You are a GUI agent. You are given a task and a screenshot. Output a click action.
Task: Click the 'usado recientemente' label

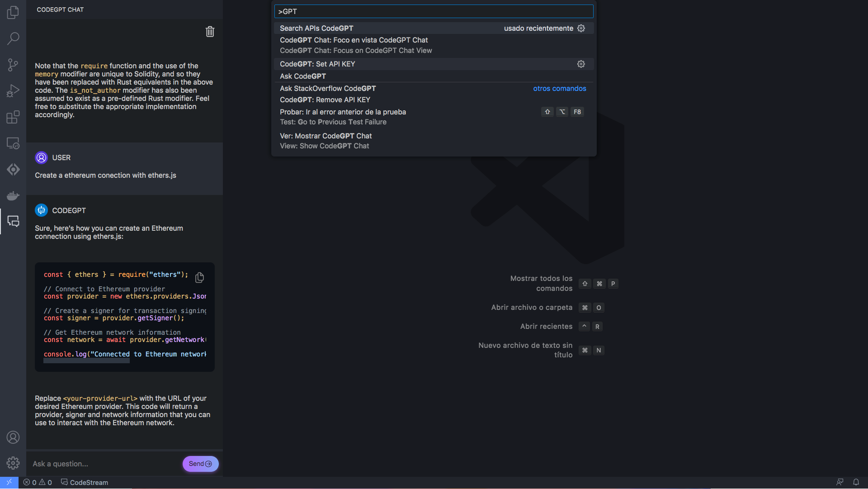click(x=538, y=28)
